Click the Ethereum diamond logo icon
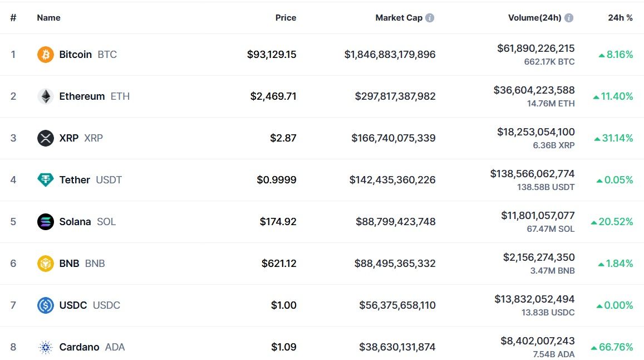 (x=45, y=96)
